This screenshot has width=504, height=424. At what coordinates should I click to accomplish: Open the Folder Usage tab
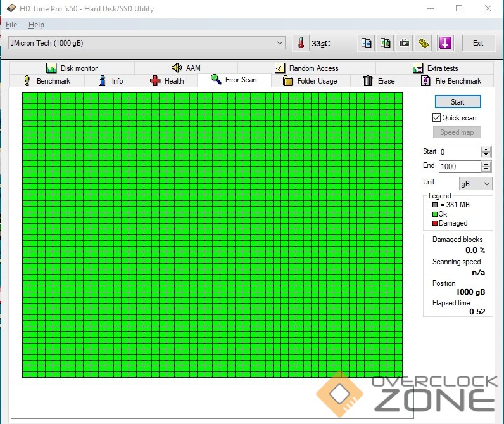pos(310,81)
